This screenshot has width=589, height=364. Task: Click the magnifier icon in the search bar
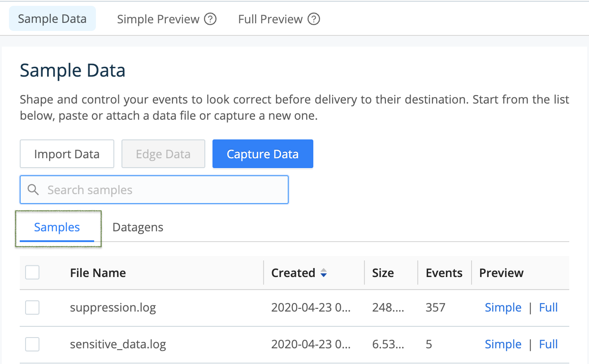pyautogui.click(x=33, y=190)
